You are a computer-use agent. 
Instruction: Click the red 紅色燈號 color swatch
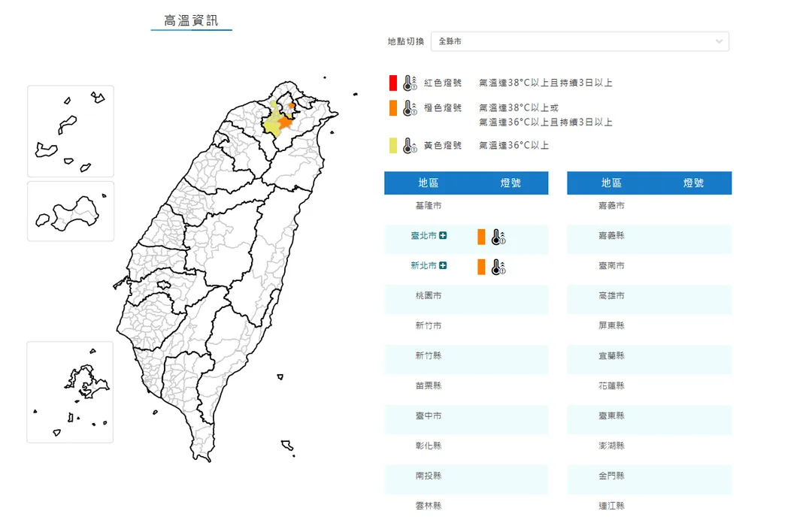click(393, 83)
